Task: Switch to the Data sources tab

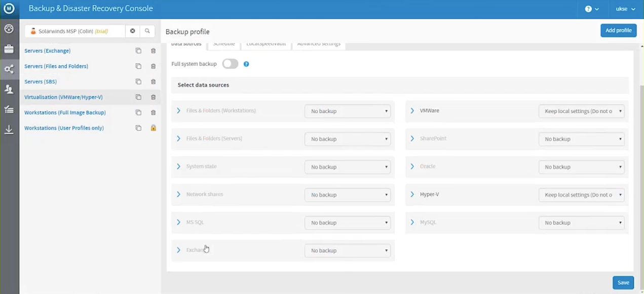Action: tap(186, 45)
